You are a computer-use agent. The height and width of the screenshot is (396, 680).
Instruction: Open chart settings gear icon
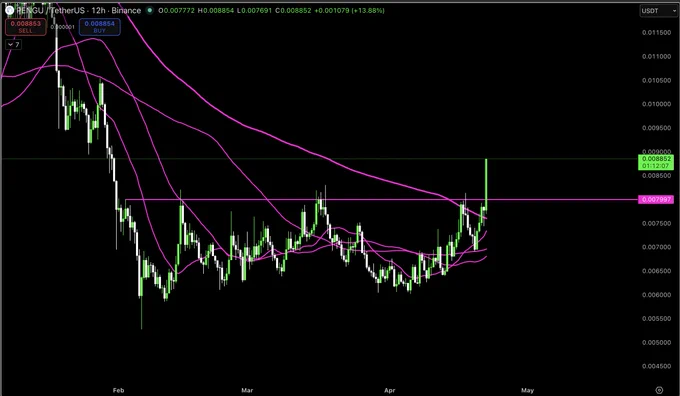click(659, 390)
